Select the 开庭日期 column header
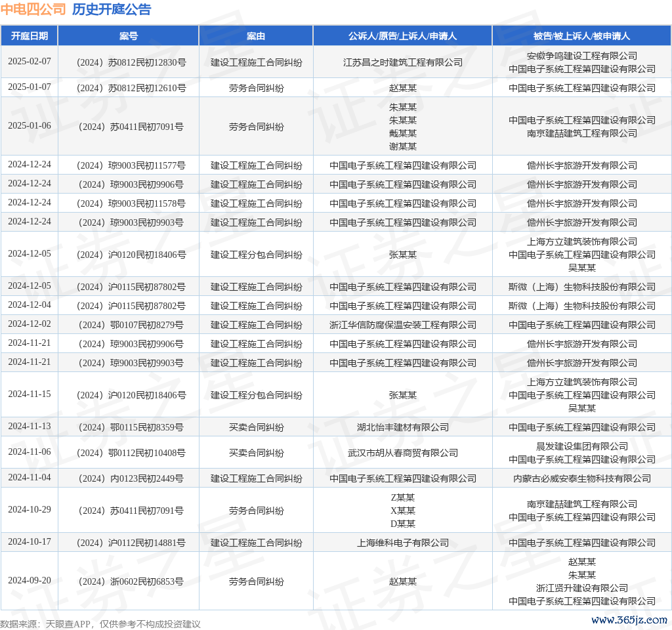 coord(29,36)
